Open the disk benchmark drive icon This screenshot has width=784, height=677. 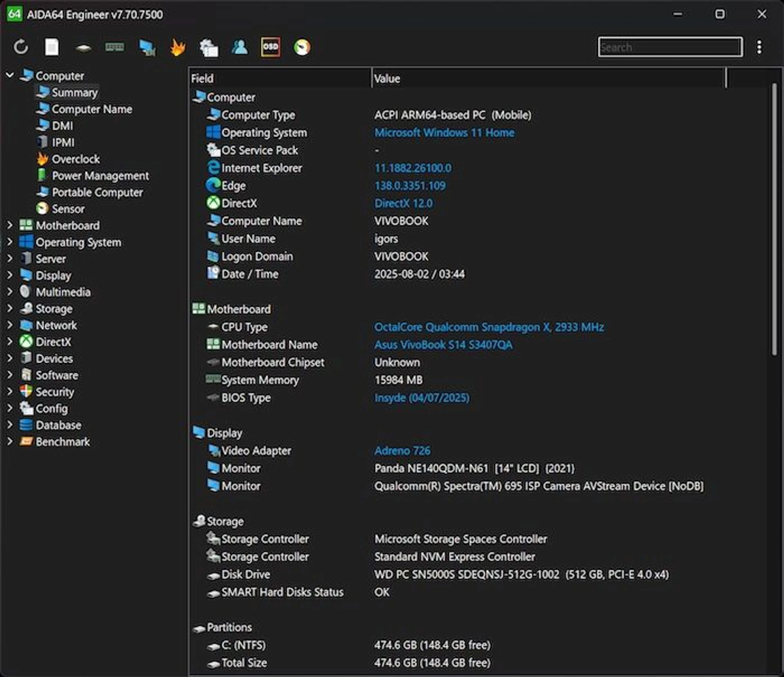pos(83,48)
